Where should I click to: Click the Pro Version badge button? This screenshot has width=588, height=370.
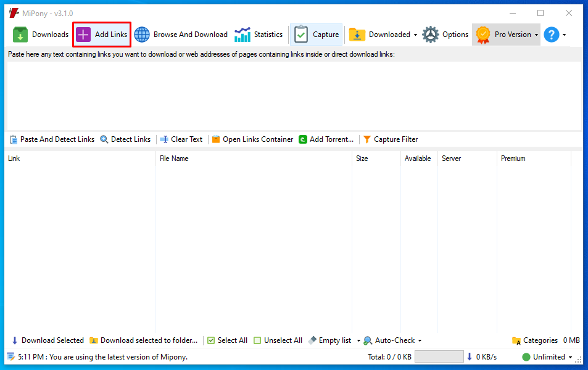pyautogui.click(x=503, y=35)
